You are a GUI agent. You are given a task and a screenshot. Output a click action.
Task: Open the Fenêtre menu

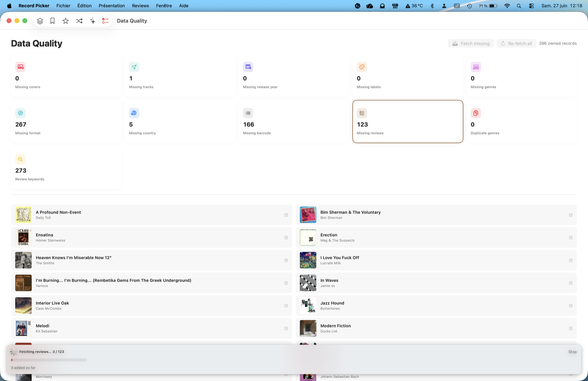coord(164,6)
